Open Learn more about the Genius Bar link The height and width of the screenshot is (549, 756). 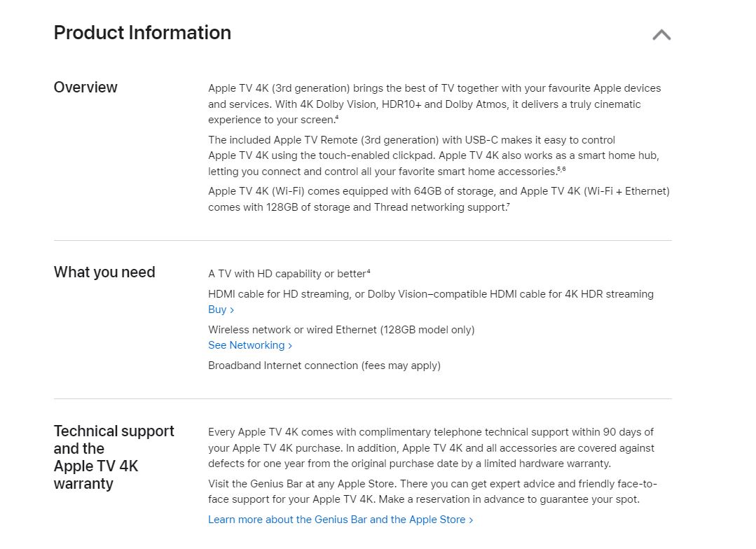tap(341, 520)
